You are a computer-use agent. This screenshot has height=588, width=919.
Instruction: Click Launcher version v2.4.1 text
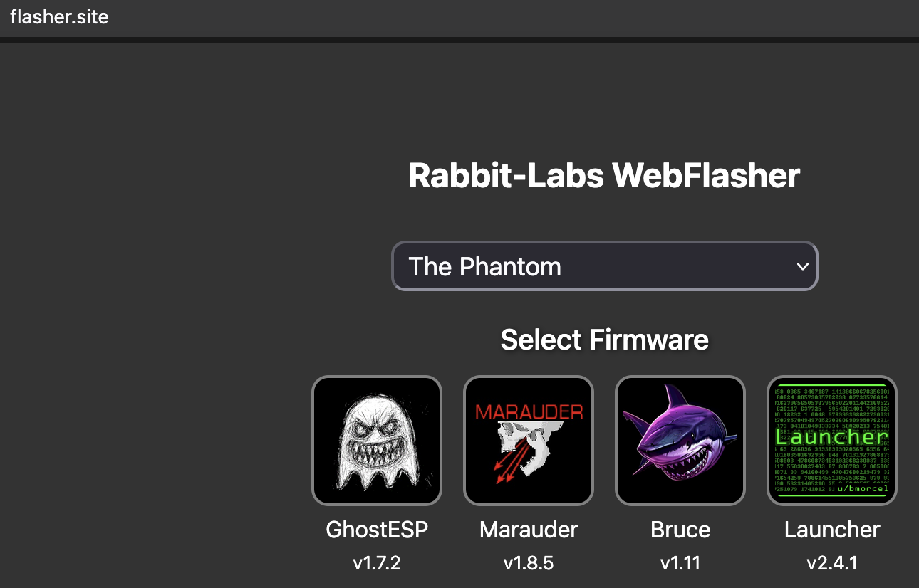832,563
